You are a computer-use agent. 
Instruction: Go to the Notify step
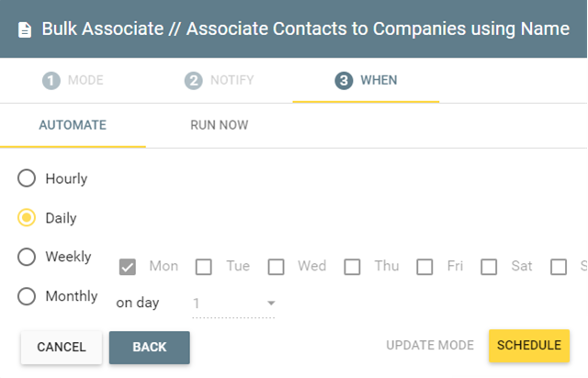coord(220,80)
